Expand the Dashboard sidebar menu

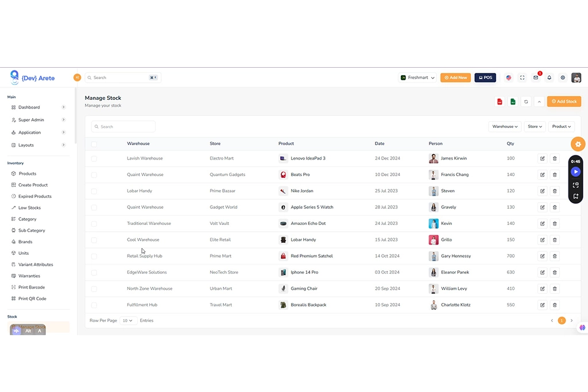38,107
